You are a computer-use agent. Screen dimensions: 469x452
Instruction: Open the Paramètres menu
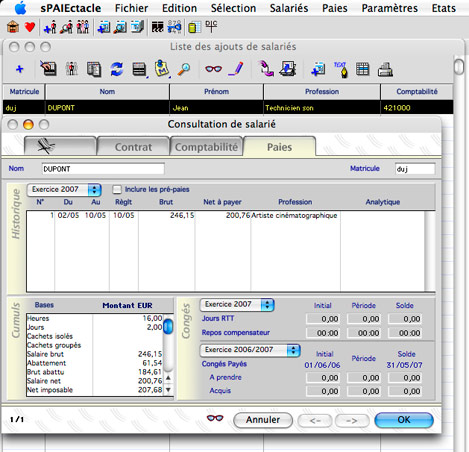click(390, 8)
